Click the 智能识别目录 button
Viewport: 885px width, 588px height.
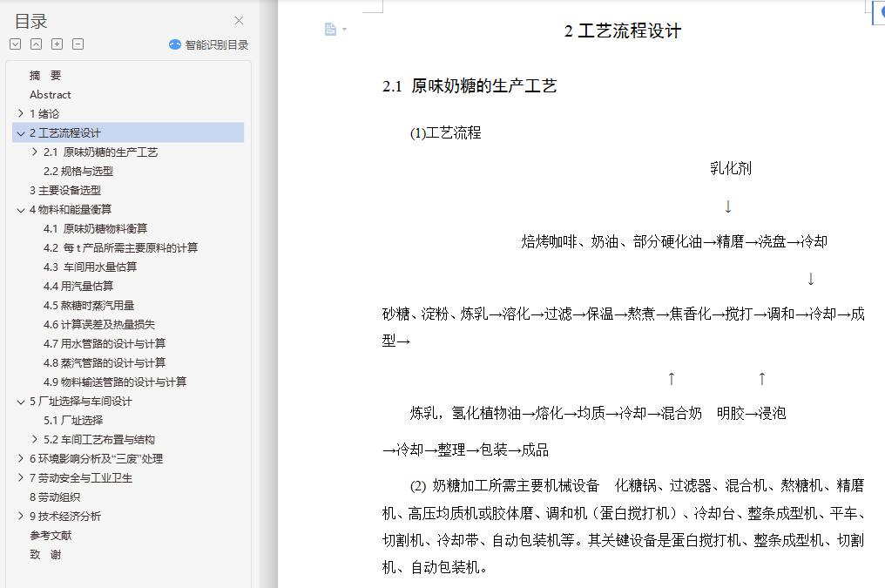(x=208, y=44)
